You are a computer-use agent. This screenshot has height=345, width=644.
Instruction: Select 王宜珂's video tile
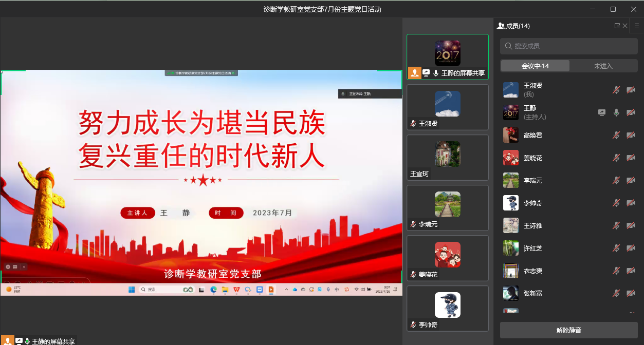(447, 158)
